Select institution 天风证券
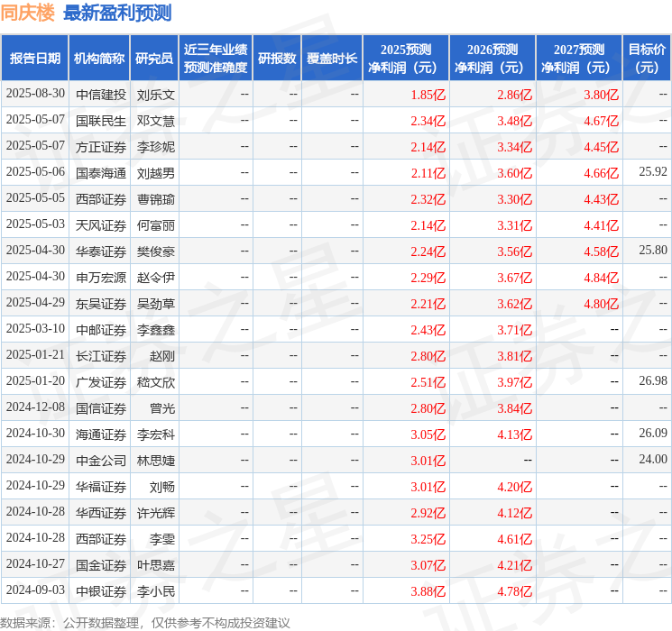This screenshot has width=672, height=631. tap(101, 225)
